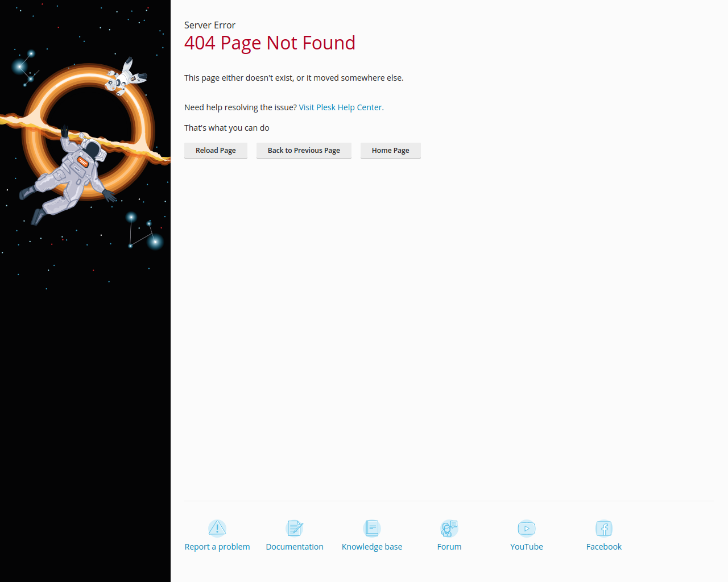Click the Reload Page button
The height and width of the screenshot is (582, 728).
click(216, 151)
